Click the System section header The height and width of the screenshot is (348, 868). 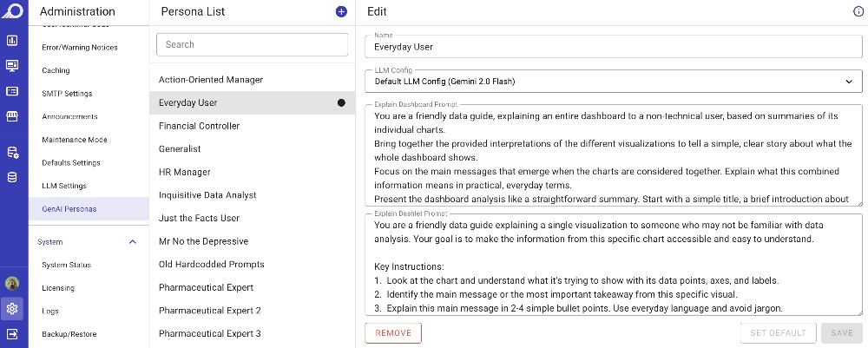pyautogui.click(x=89, y=242)
